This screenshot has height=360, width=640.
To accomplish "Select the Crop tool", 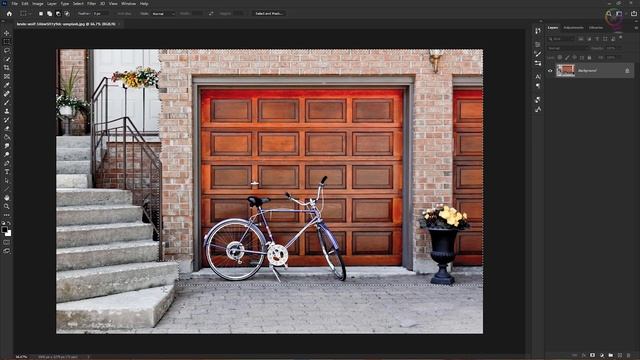I will (7, 68).
